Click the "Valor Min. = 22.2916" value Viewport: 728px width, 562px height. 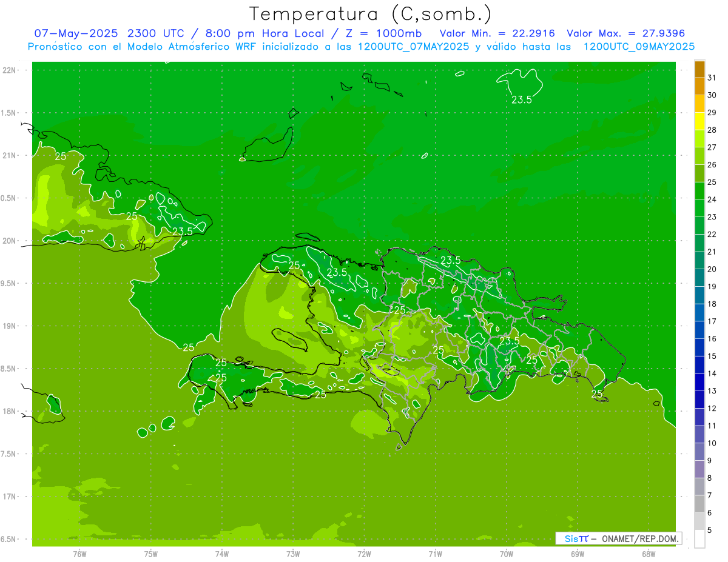pos(497,33)
